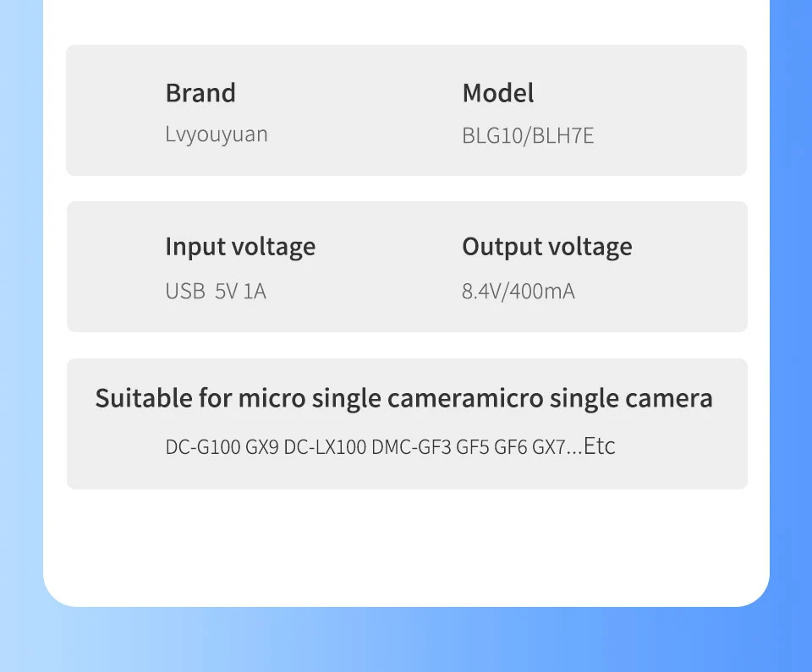This screenshot has height=672, width=812.
Task: Click the Brand heading
Action: [200, 93]
